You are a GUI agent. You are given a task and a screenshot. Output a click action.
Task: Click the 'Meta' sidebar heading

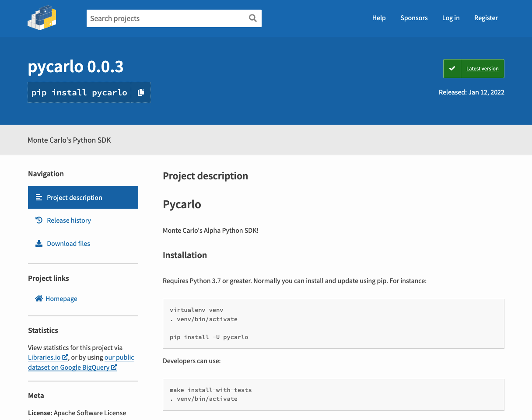pos(36,395)
